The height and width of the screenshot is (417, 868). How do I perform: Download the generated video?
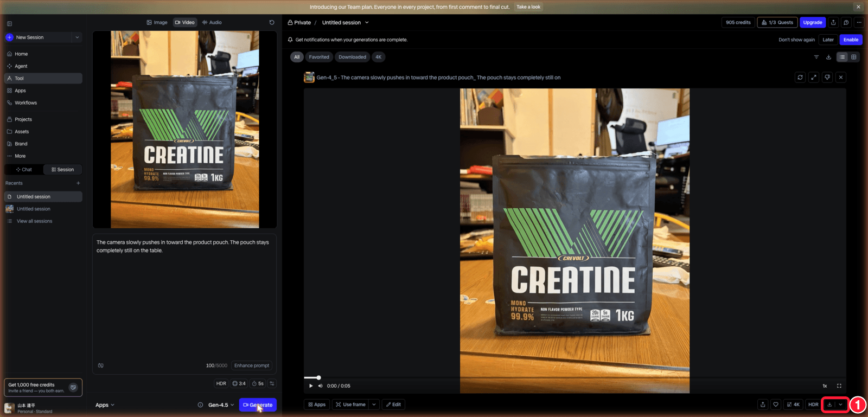point(829,405)
